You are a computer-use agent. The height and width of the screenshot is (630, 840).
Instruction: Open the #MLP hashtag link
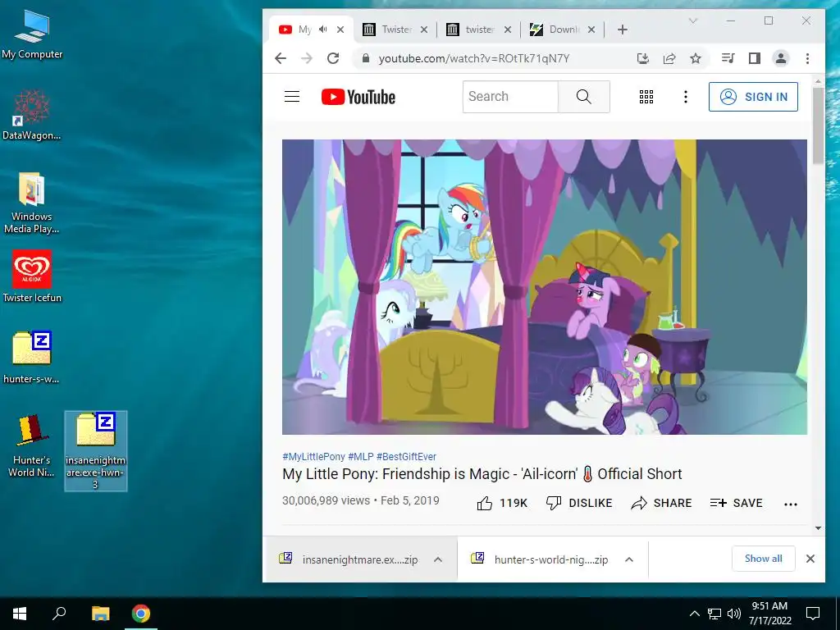tap(361, 456)
